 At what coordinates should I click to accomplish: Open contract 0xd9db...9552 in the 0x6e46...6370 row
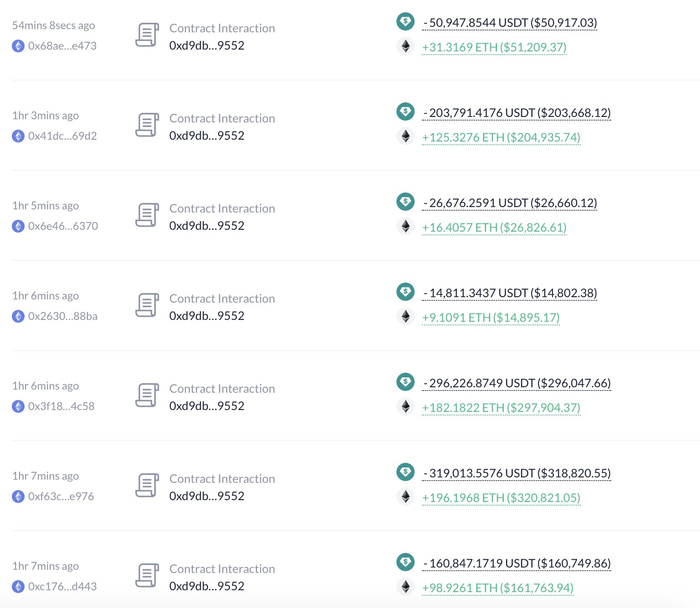(x=207, y=226)
